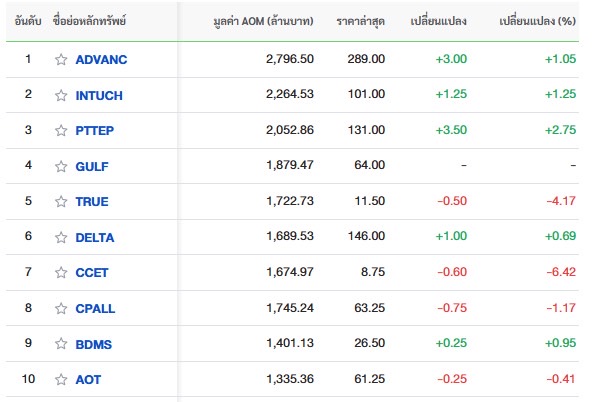The width and height of the screenshot is (598, 402).
Task: Click the เปลี่ยนแปลง (%) column header
Action: [x=537, y=21]
